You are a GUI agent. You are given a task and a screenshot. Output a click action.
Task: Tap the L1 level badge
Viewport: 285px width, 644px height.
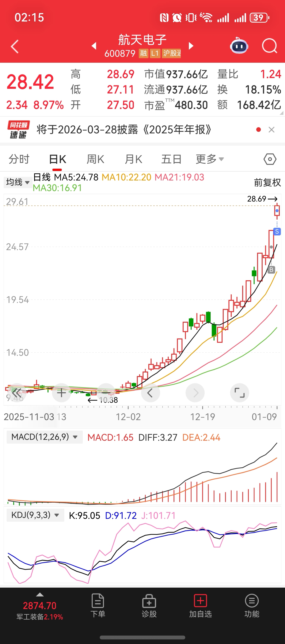point(155,53)
